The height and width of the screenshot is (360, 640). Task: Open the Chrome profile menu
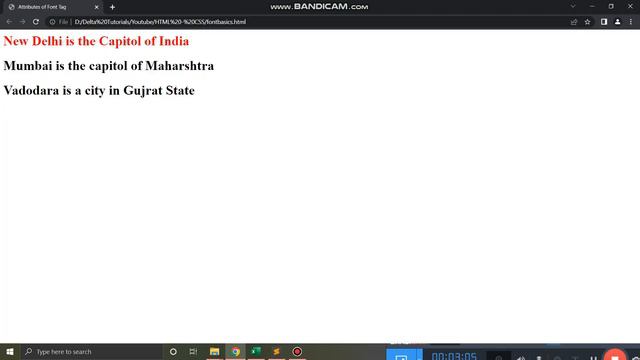(618, 22)
